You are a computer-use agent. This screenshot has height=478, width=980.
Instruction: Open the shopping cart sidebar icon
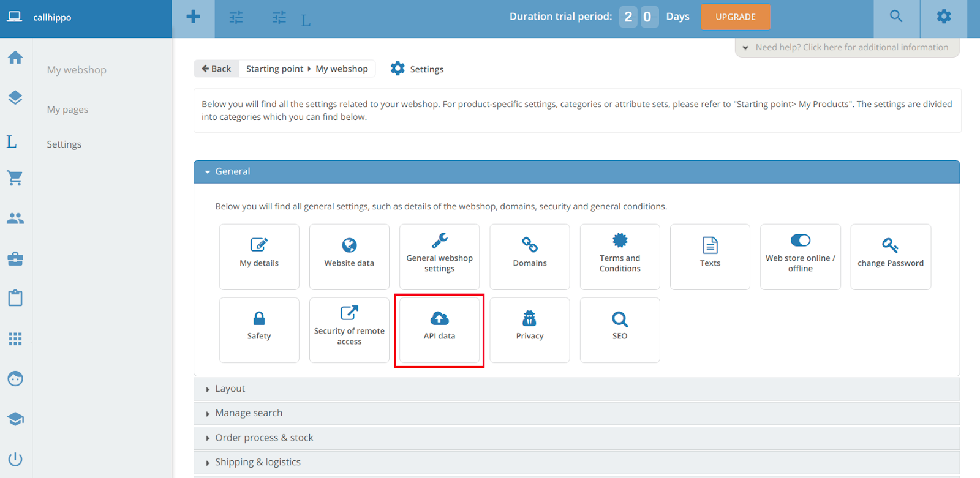point(15,178)
